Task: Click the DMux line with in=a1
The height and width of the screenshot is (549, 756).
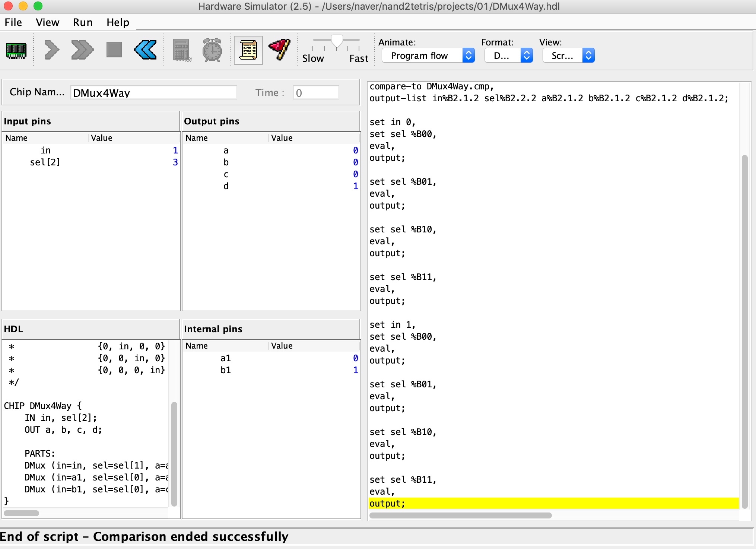Action: (x=96, y=477)
